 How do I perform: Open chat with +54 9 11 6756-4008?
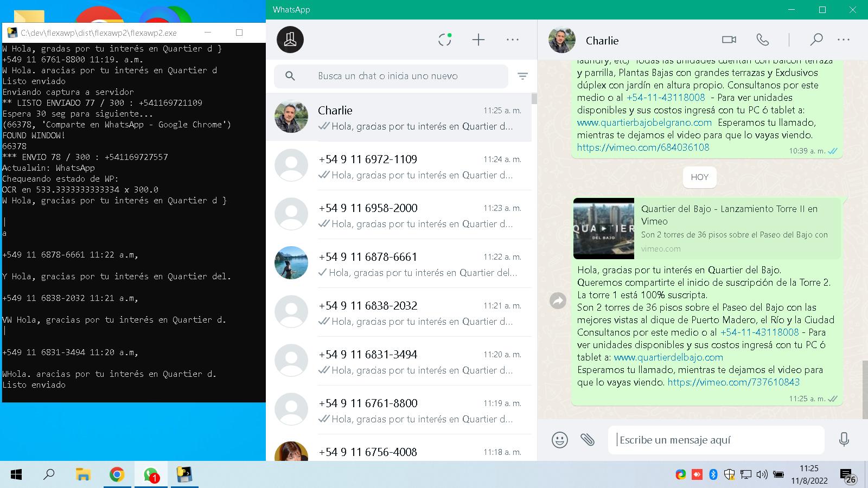(x=399, y=448)
